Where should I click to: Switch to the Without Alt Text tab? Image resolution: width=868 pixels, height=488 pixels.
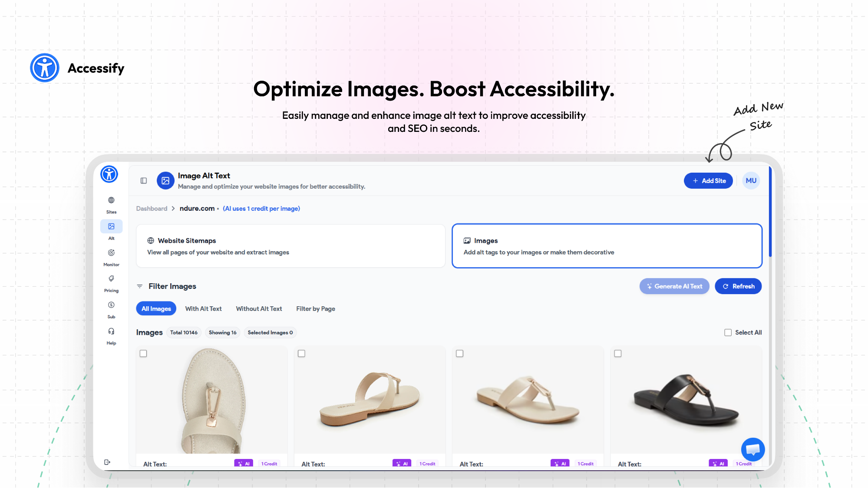(259, 309)
